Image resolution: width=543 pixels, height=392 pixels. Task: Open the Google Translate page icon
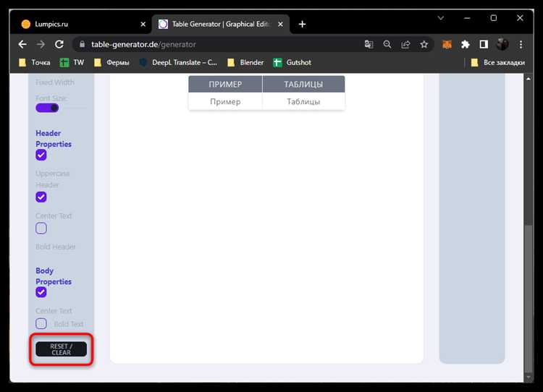tap(369, 44)
